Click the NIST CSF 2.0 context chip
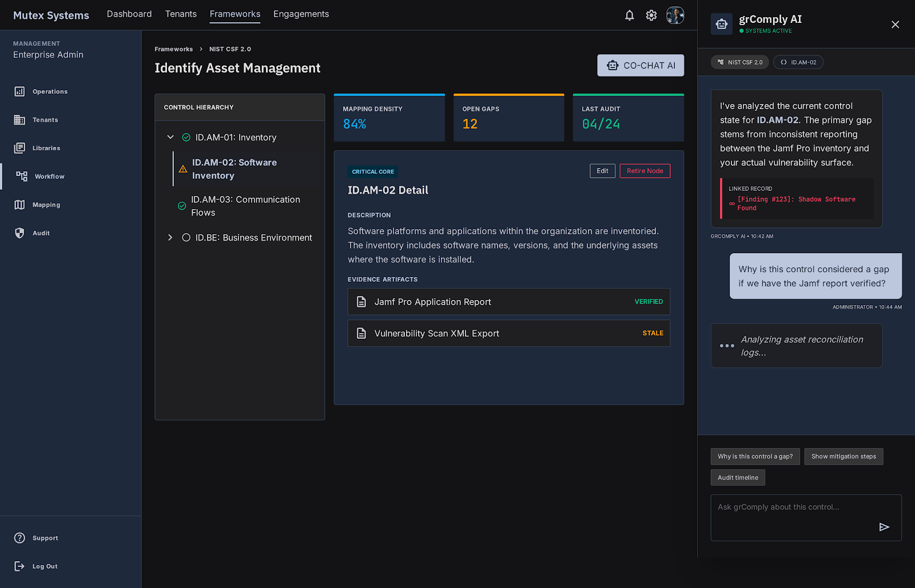 coord(740,62)
